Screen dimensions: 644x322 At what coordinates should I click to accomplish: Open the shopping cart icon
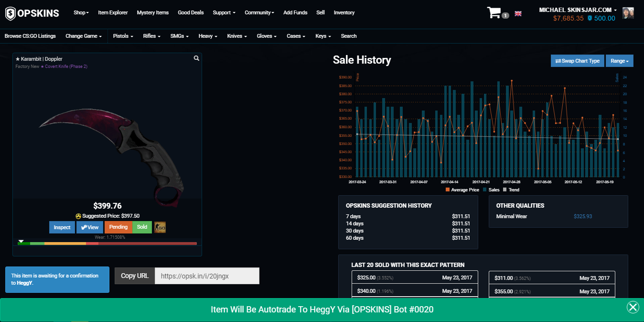click(x=494, y=12)
